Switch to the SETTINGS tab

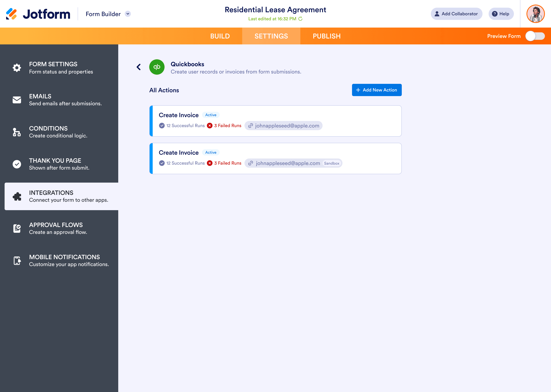(271, 36)
